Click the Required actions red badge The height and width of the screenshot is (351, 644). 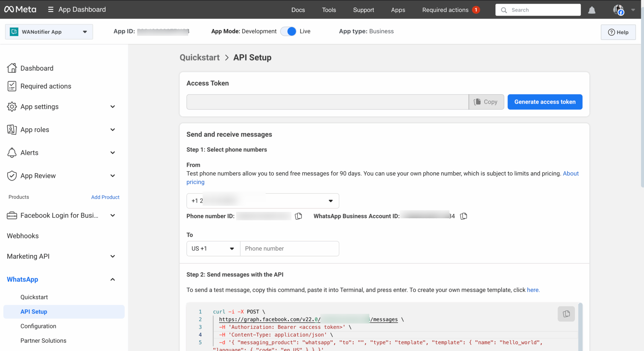coord(476,10)
